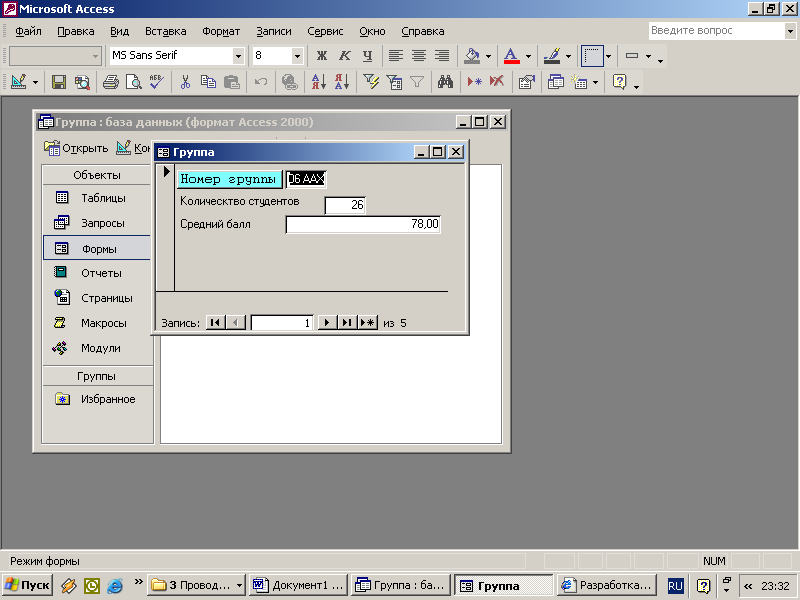
Task: Click Filter By Selection icon
Action: [371, 82]
